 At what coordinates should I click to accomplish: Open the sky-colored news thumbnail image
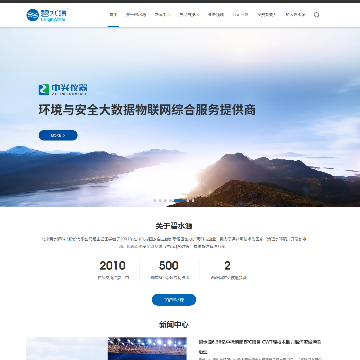click(67, 349)
